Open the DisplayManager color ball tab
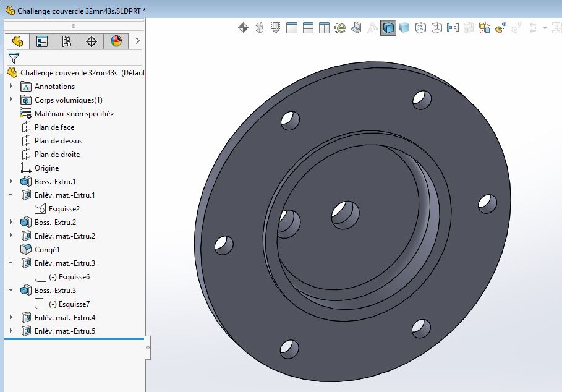 tap(116, 41)
